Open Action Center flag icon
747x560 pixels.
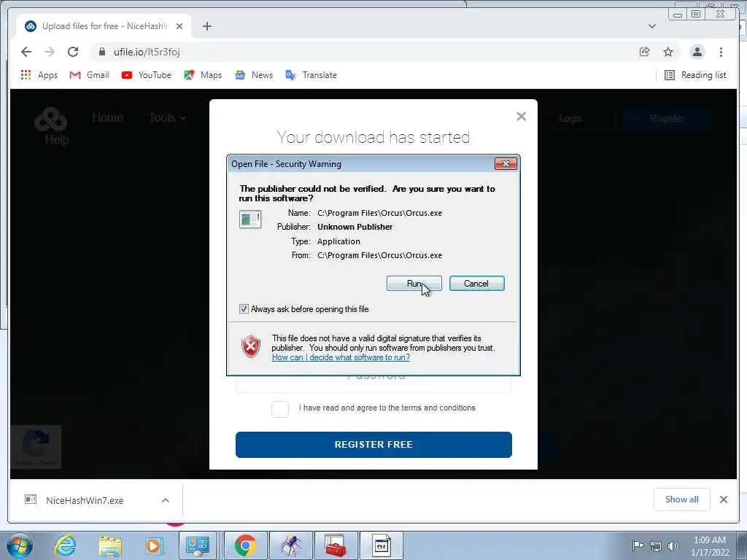(638, 545)
